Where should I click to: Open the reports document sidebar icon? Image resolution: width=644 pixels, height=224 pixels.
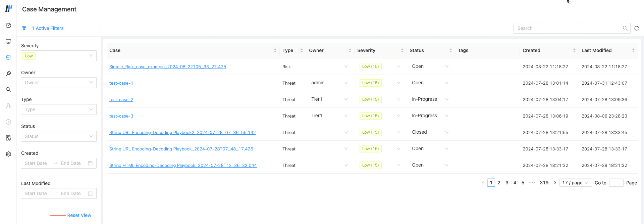click(8, 138)
